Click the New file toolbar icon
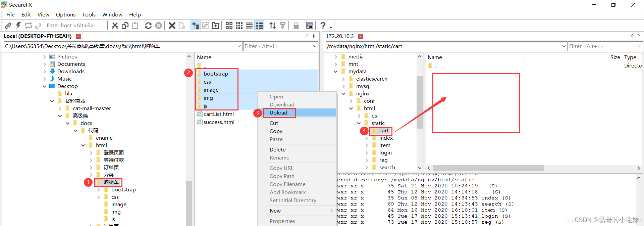Viewport: 644px width, 226px height. 182,26
